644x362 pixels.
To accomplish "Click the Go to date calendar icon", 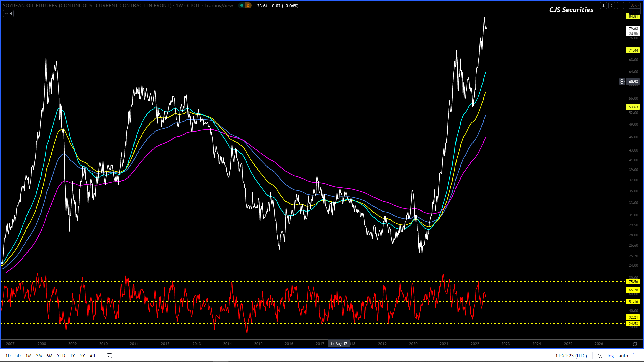I will [109, 356].
